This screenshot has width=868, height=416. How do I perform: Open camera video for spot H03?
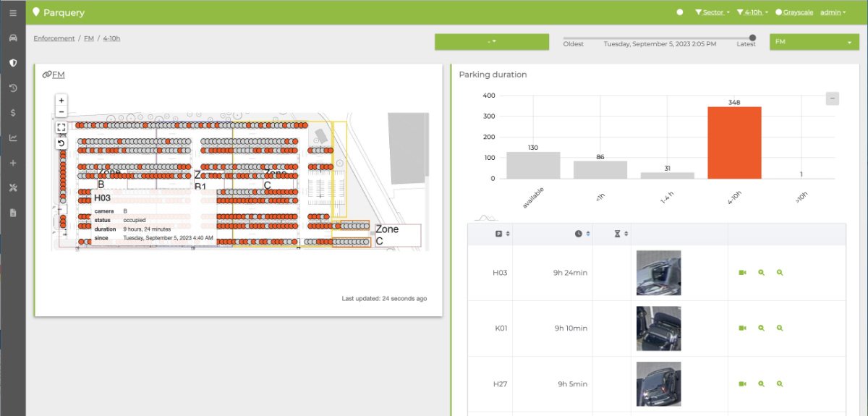point(742,273)
